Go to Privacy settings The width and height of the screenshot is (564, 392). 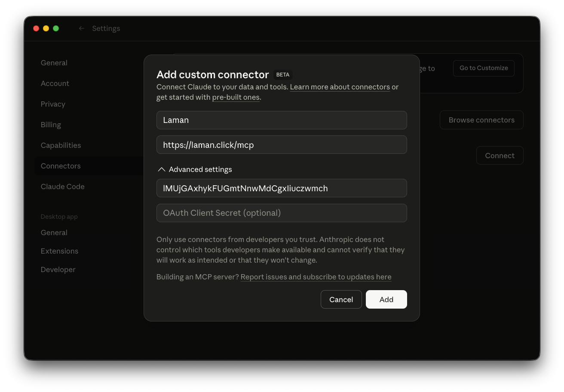[53, 104]
